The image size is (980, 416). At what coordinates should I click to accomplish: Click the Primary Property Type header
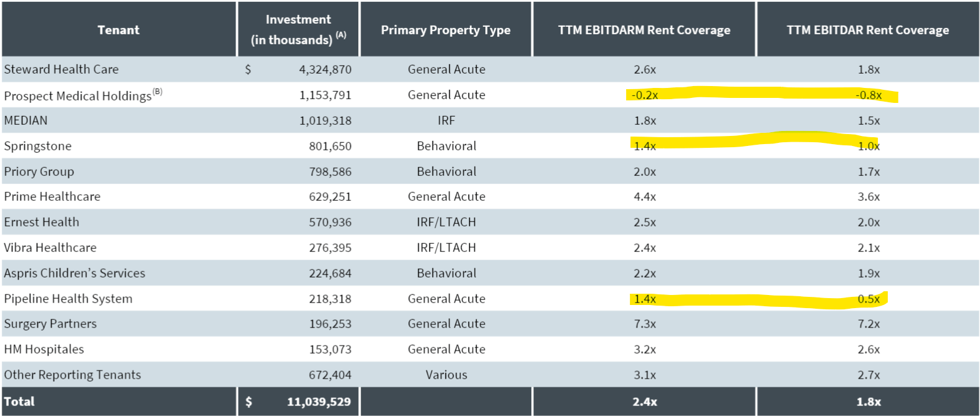tap(446, 30)
